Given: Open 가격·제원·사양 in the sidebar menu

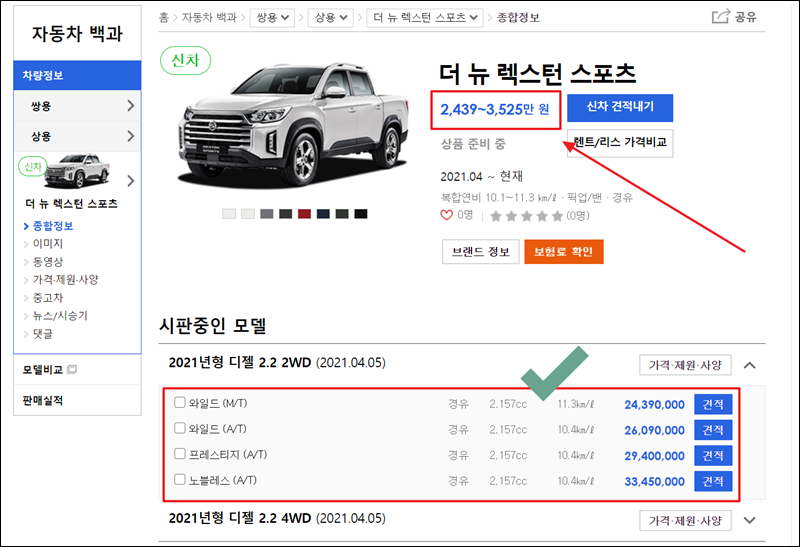Looking at the screenshot, I should (65, 280).
